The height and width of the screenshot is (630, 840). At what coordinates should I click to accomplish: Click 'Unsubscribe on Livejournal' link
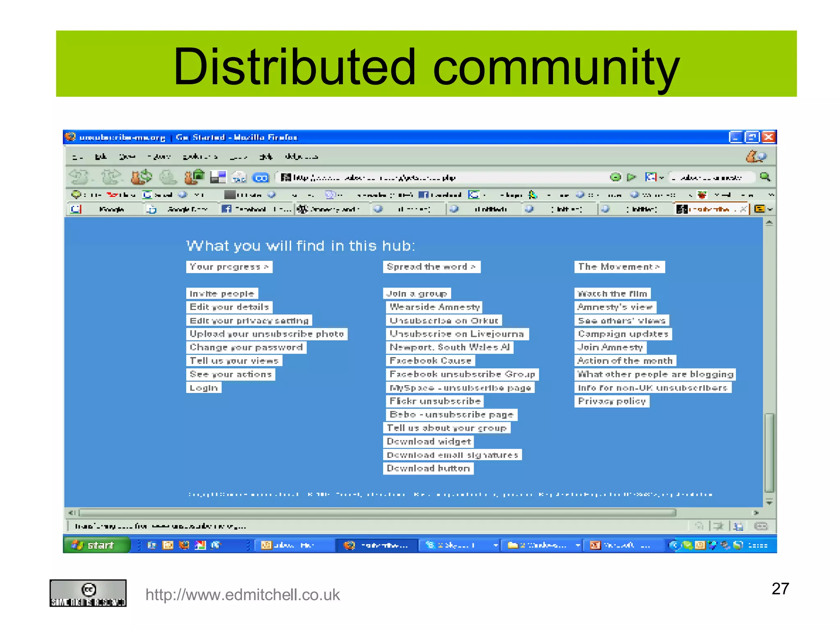click(457, 334)
